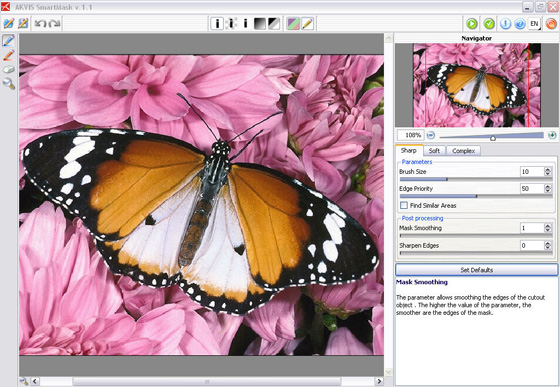Click the Sharpen Edges value field
The height and width of the screenshot is (387, 560).
coord(531,245)
